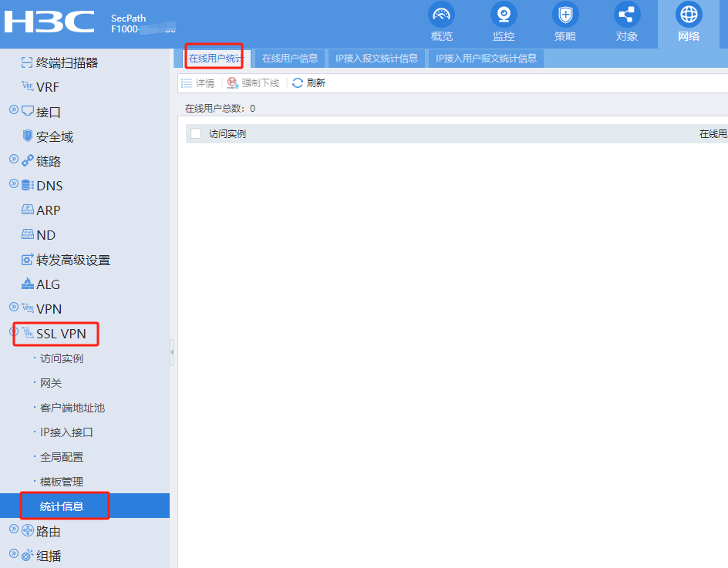Click the ALG firewall icon

pyautogui.click(x=28, y=284)
